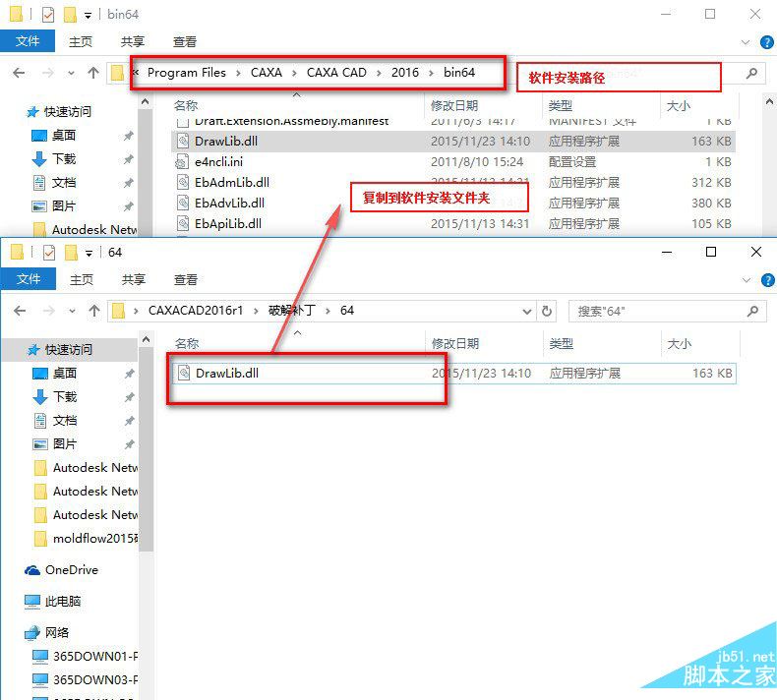Click the Program Files breadcrumb
The height and width of the screenshot is (700, 777).
[x=186, y=73]
